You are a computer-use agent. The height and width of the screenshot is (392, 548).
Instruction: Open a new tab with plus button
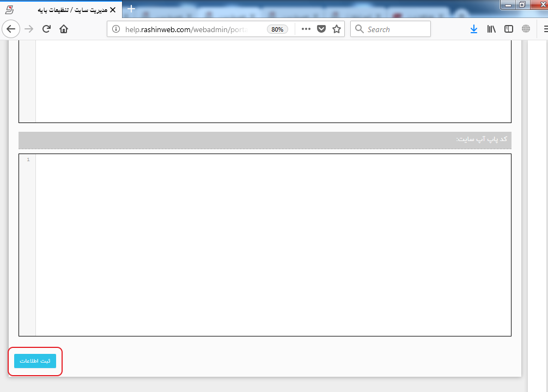pyautogui.click(x=131, y=9)
